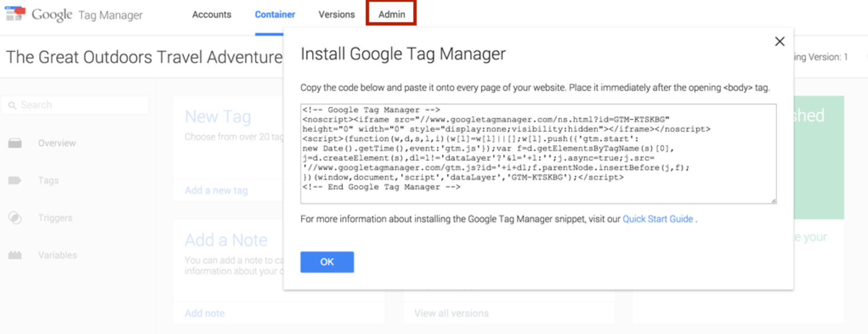This screenshot has width=868, height=334.
Task: Focus the Search field in sidebar
Action: pyautogui.click(x=75, y=105)
